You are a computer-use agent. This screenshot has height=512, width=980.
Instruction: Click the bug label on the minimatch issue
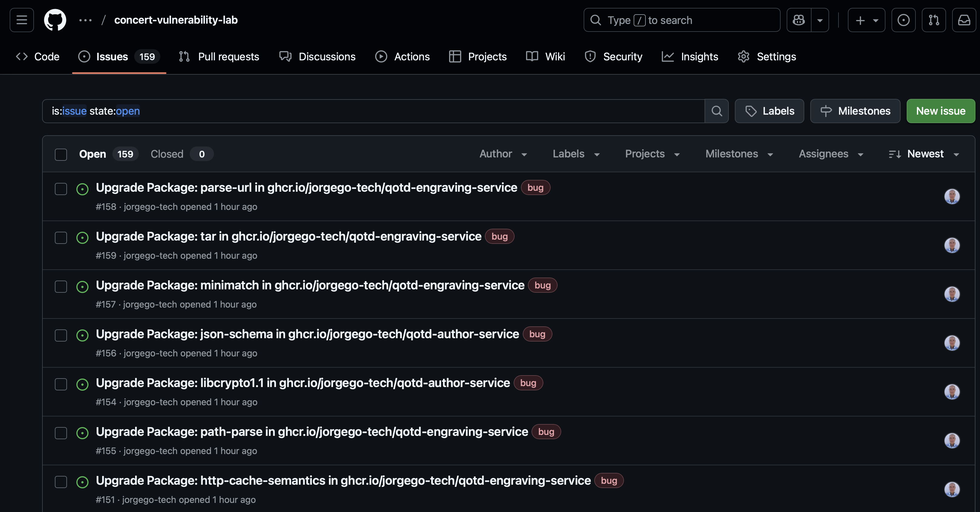pyautogui.click(x=542, y=285)
